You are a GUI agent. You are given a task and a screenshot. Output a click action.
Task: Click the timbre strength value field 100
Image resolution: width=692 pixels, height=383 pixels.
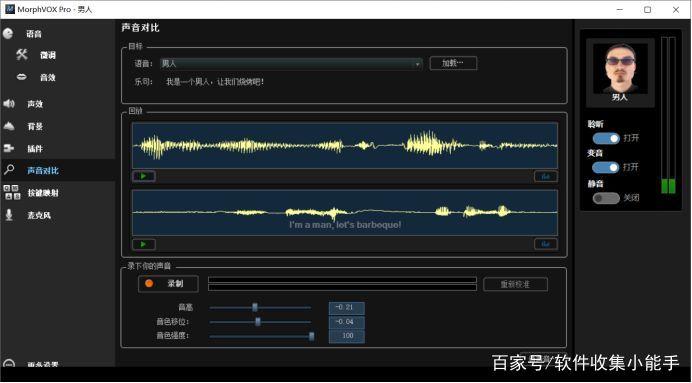[x=346, y=336]
